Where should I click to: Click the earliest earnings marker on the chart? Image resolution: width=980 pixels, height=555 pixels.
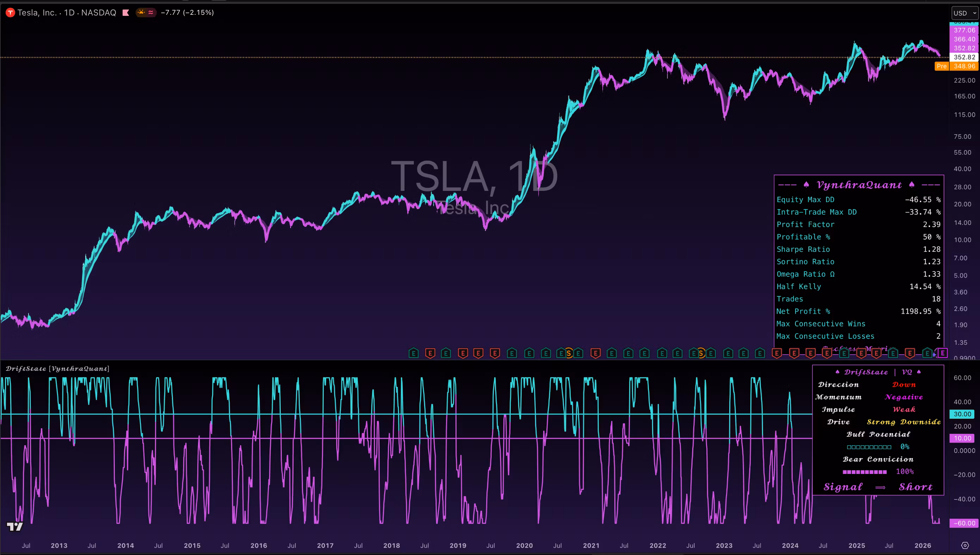[x=414, y=353]
